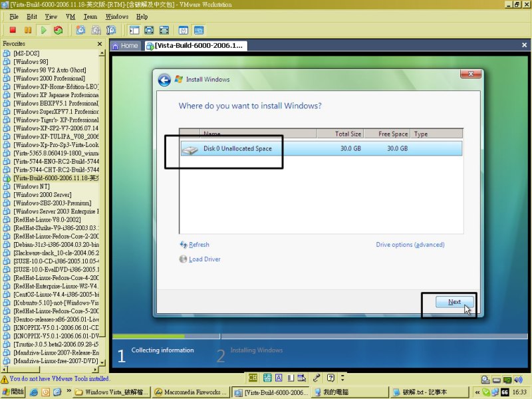Close the Favorites sidebar panel
Viewport: 532px width, 399px height.
[99, 44]
